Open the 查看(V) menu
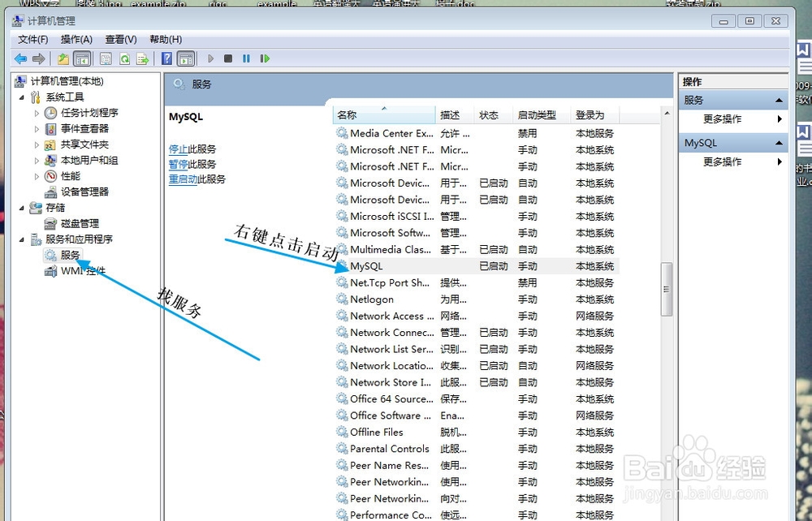This screenshot has width=812, height=521. (121, 39)
